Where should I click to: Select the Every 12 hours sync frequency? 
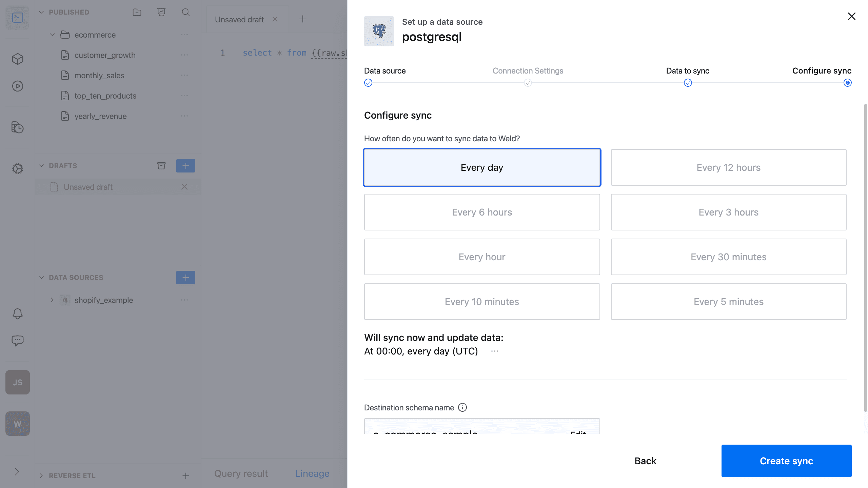[728, 167]
